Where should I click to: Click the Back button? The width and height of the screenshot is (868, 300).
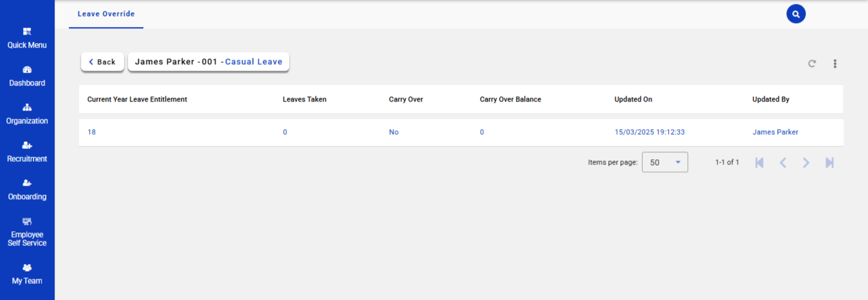point(102,62)
